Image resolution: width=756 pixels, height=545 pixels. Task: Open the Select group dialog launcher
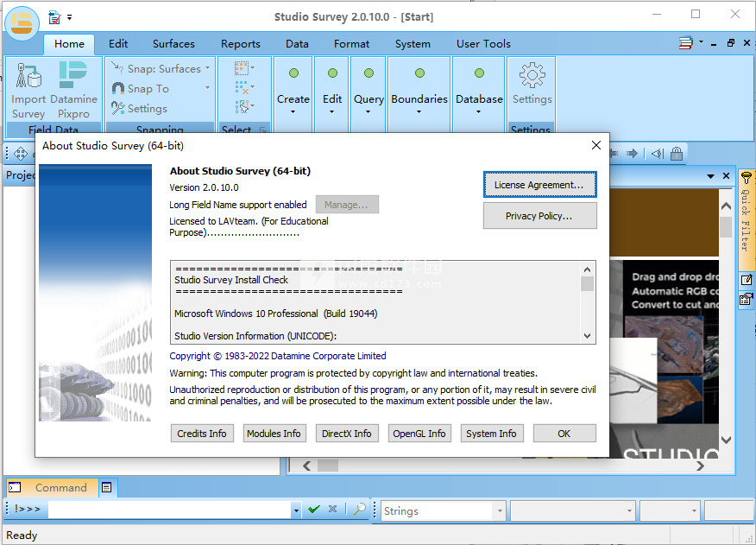[262, 130]
